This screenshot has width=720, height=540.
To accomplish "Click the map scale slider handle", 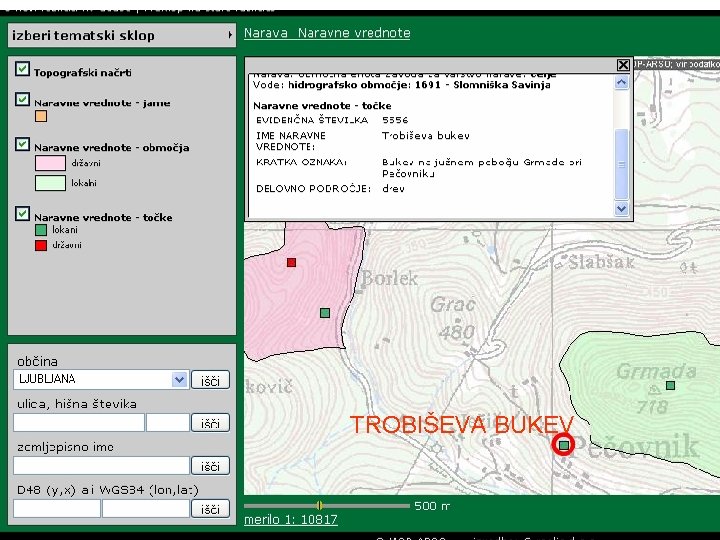I will pos(319,506).
